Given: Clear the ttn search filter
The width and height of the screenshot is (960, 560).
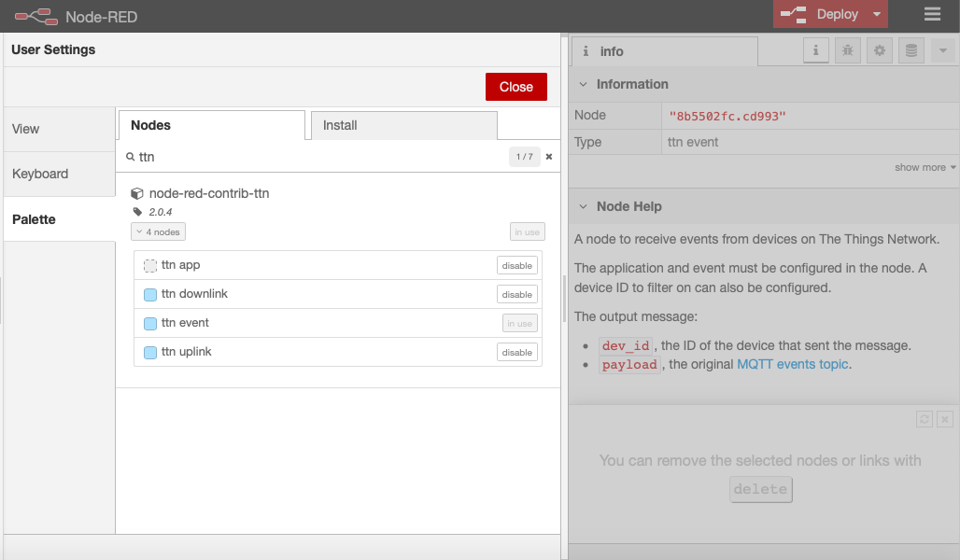Looking at the screenshot, I should coord(548,157).
